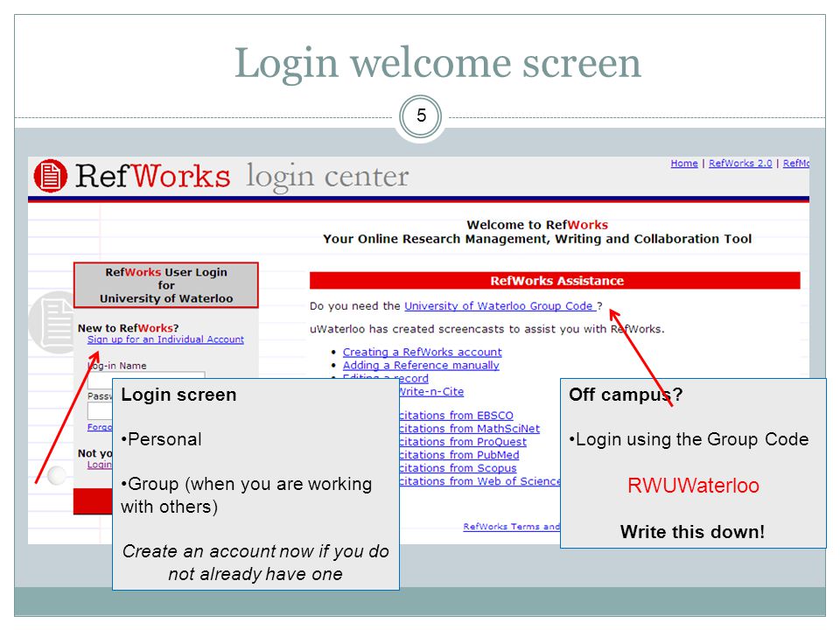Viewport: 840px width, 630px height.
Task: Click RefWorks User Login for University of Waterloo heading
Action: coord(166,285)
